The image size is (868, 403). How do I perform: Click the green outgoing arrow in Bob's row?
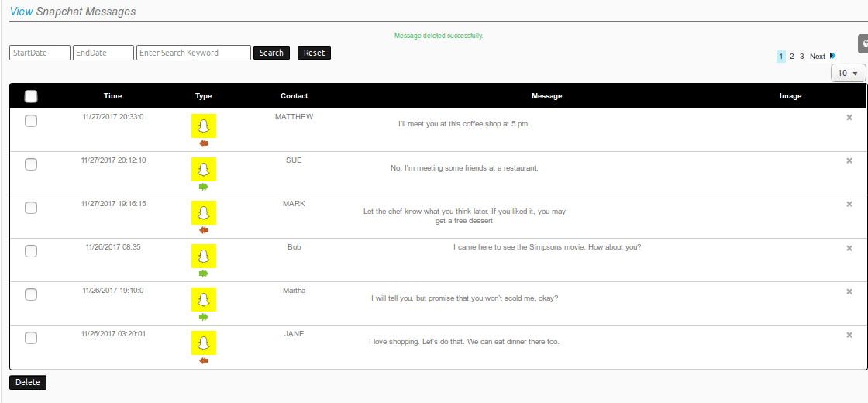click(x=204, y=274)
